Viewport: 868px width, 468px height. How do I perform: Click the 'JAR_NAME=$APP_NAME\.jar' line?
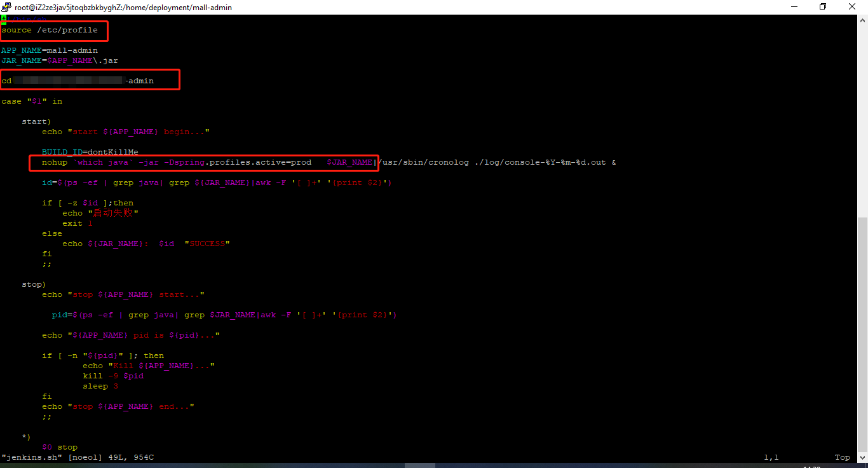click(x=60, y=60)
